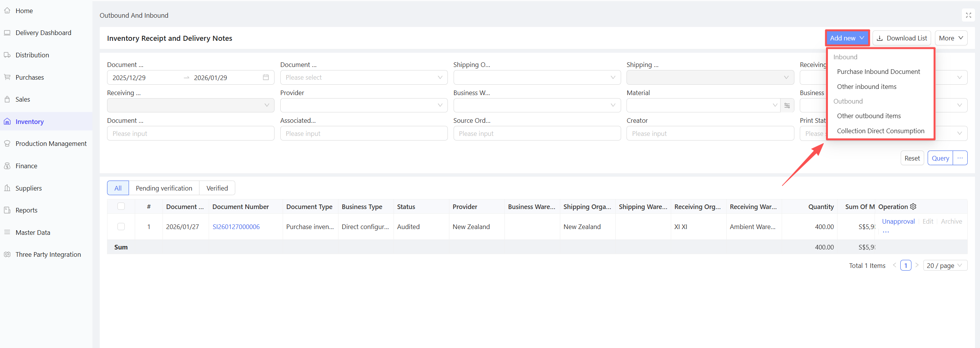The image size is (980, 348).
Task: Switch to the Pending verification tab
Action: (164, 188)
